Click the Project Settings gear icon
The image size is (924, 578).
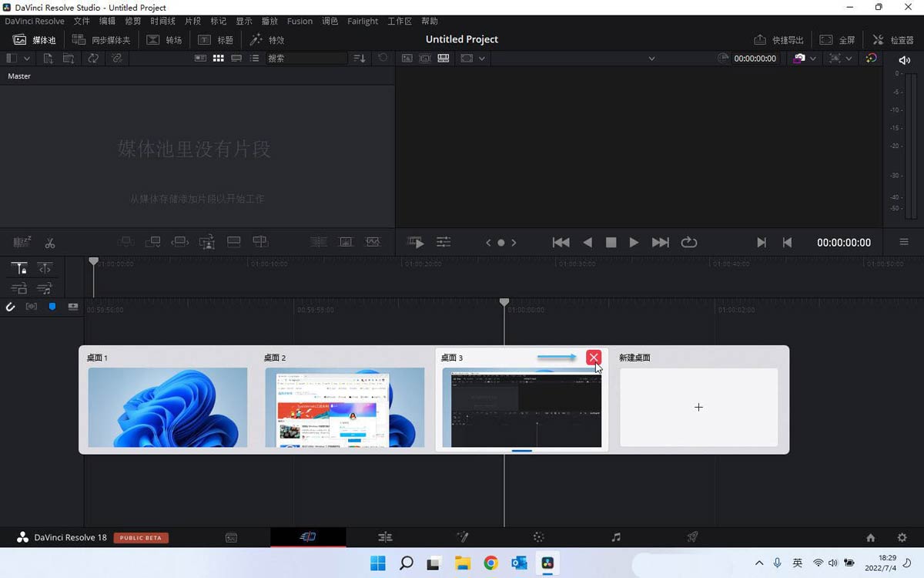point(902,537)
